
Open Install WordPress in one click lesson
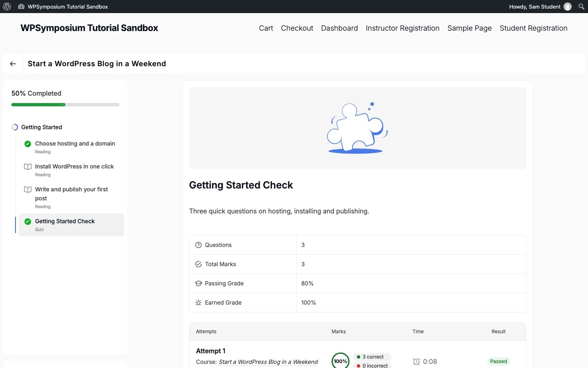(74, 166)
